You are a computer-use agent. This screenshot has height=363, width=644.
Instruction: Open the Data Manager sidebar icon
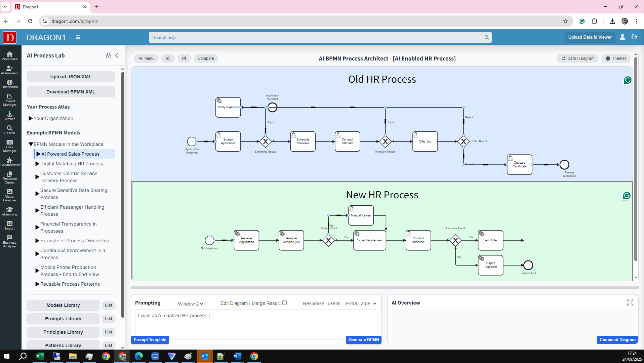coord(10,146)
